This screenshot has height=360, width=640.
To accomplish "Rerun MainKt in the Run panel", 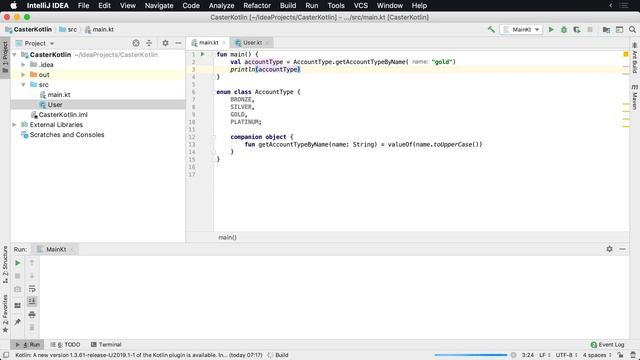I will click(18, 263).
